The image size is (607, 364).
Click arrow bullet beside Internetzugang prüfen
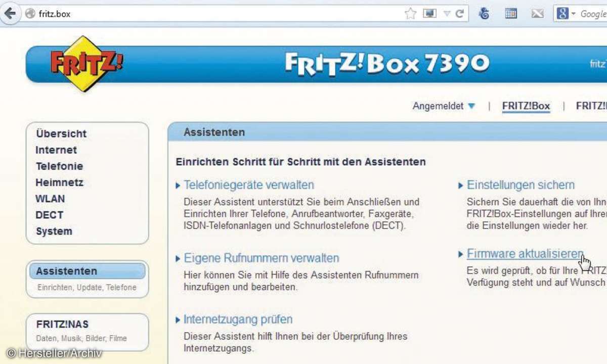point(178,320)
